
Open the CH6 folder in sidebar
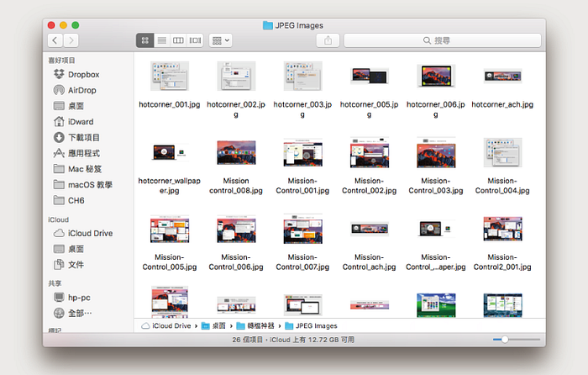pos(69,200)
